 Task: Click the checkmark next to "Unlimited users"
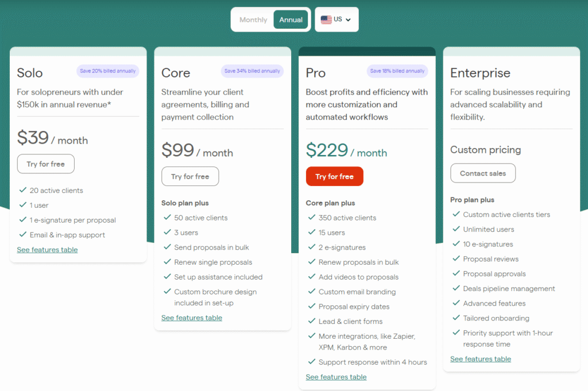456,229
